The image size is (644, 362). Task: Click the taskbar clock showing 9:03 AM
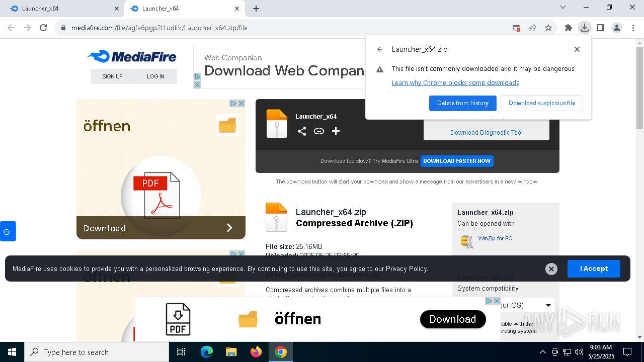(x=600, y=352)
